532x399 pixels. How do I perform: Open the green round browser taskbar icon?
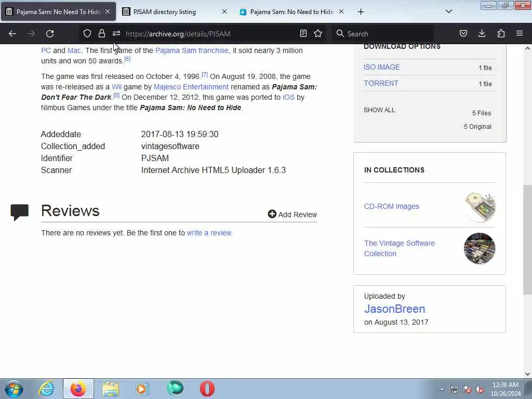(x=175, y=388)
